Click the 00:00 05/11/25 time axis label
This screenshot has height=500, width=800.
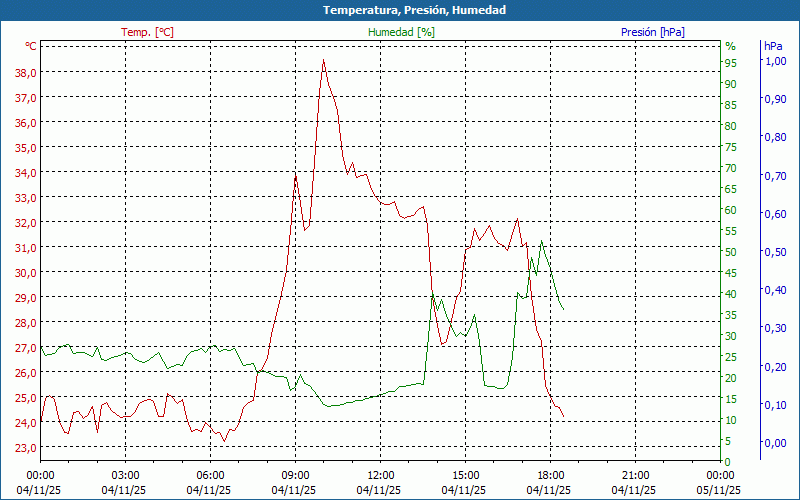click(720, 475)
